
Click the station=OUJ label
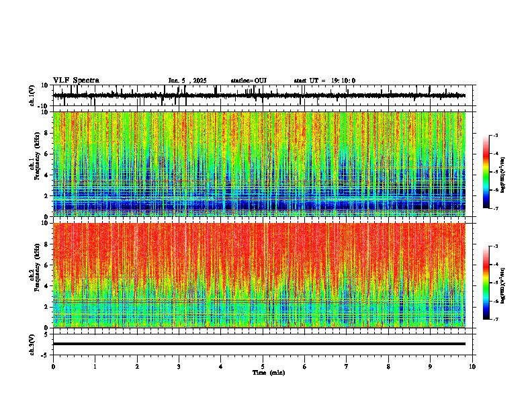[249, 81]
